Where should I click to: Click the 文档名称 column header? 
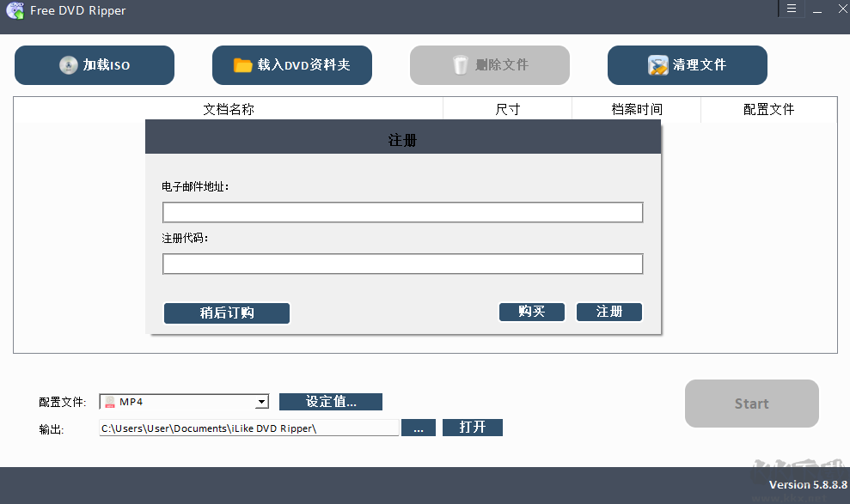click(229, 108)
